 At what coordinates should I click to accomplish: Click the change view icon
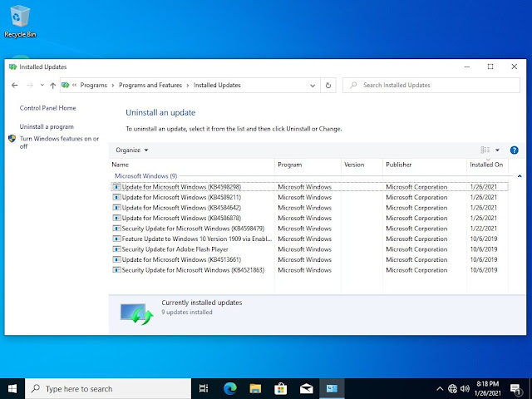(x=485, y=150)
